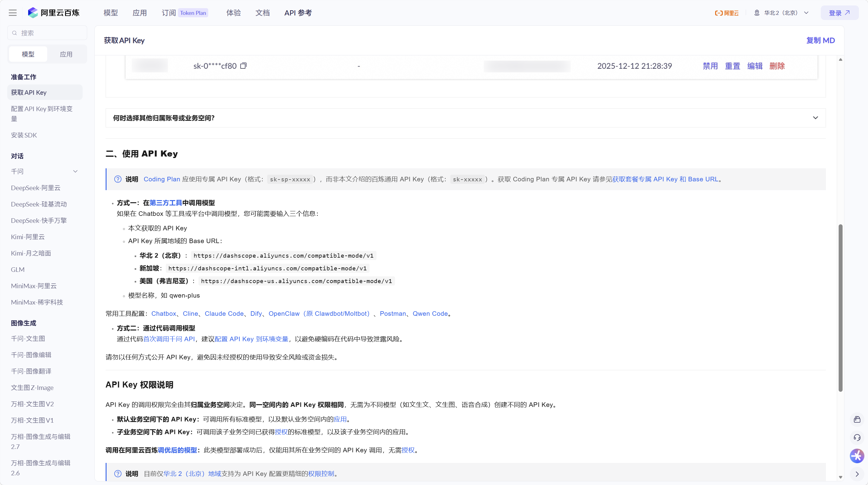Open the 文档 top menu
Screen dimensions: 868x485
(x=262, y=13)
